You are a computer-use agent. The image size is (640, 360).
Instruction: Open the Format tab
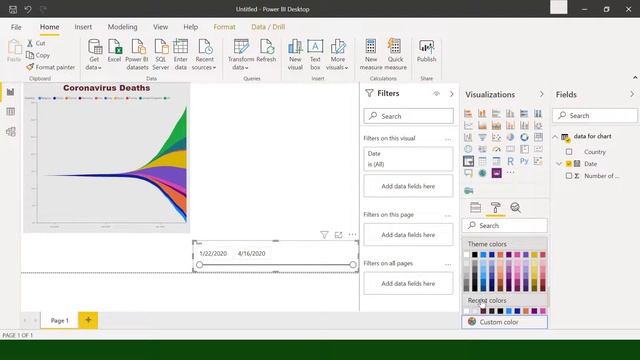tap(224, 27)
